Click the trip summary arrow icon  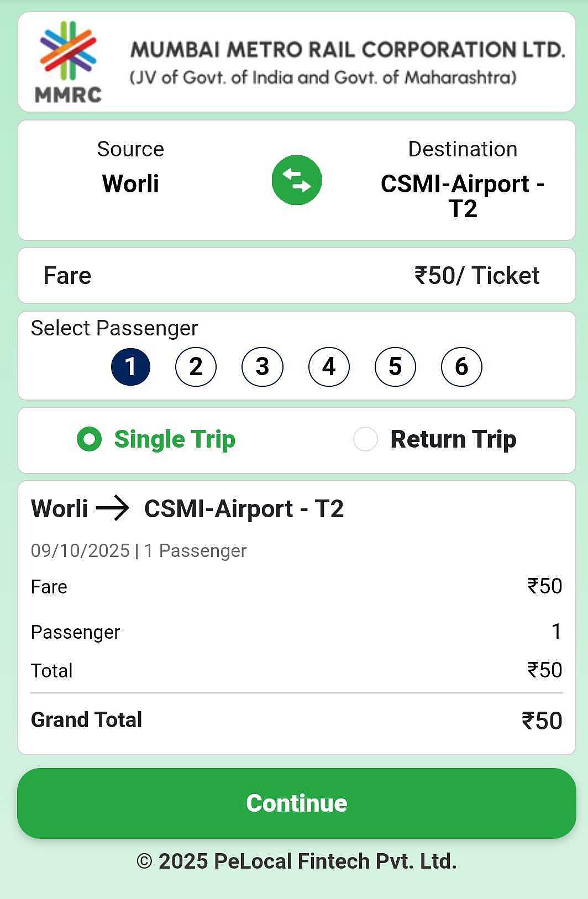click(x=113, y=508)
